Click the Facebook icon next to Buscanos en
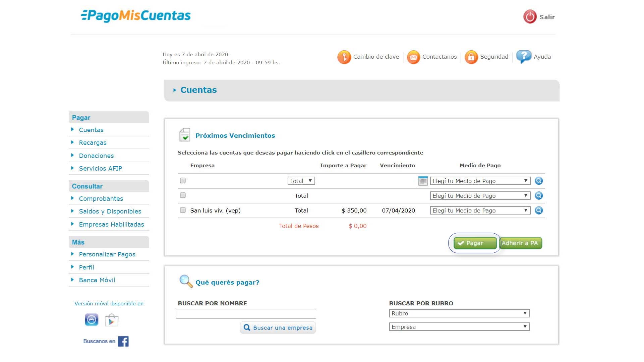 123,341
